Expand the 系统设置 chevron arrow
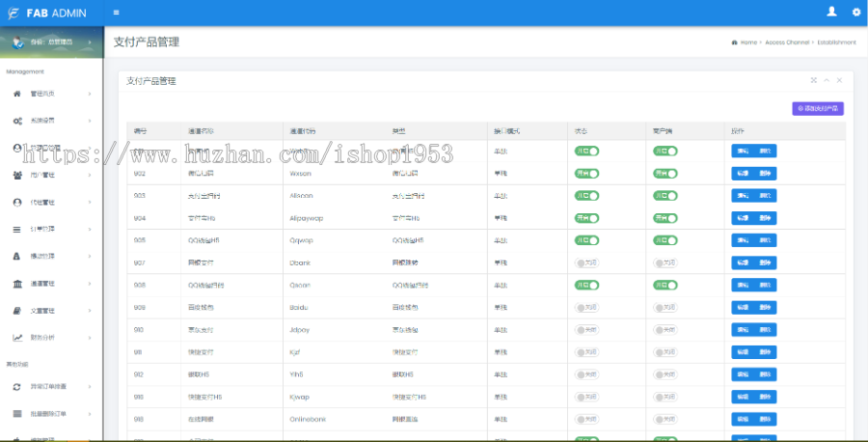The height and width of the screenshot is (442, 868). [x=90, y=121]
